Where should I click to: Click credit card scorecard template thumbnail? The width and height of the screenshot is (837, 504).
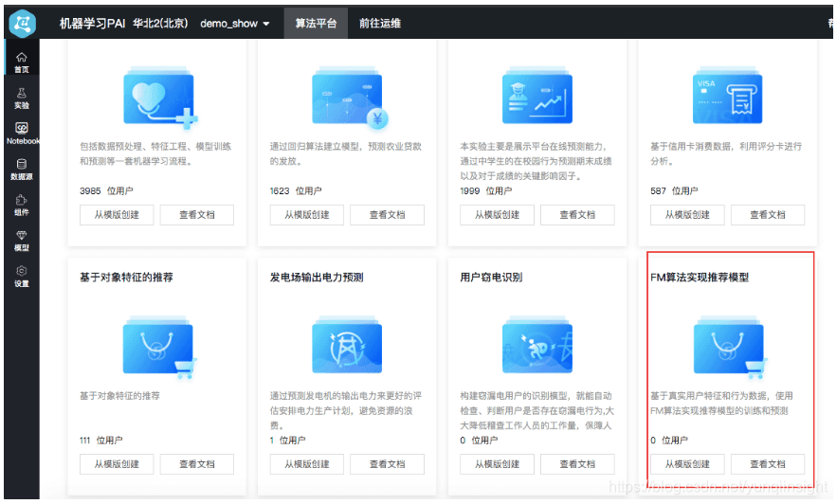(x=727, y=96)
